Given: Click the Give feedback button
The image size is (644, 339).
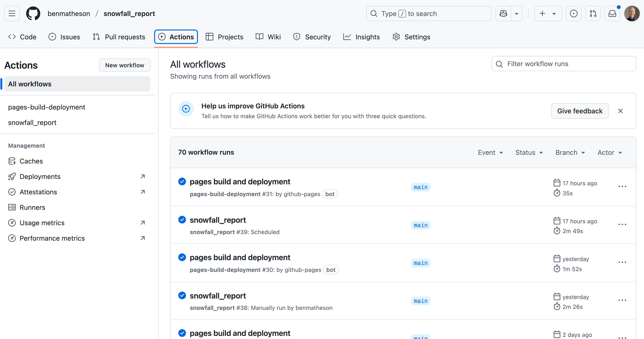Looking at the screenshot, I should pyautogui.click(x=580, y=111).
